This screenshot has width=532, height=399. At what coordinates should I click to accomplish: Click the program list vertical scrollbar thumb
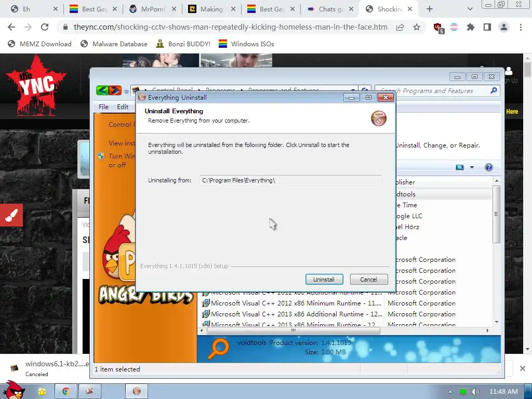496,214
